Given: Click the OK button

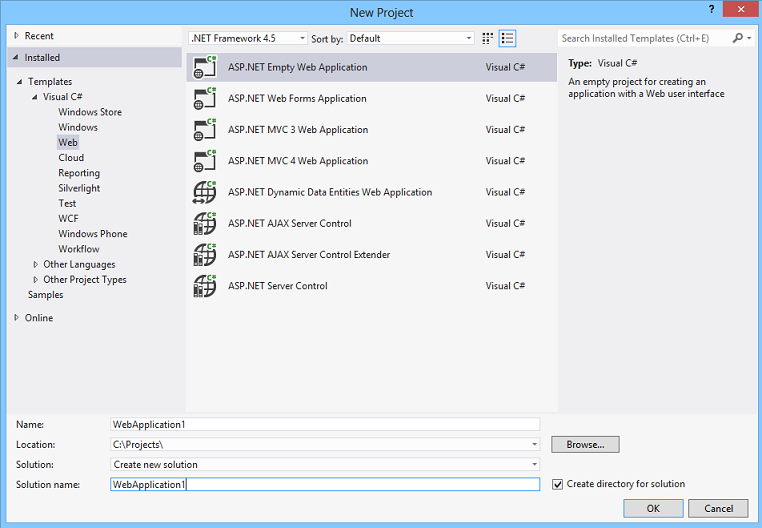Looking at the screenshot, I should coord(653,509).
